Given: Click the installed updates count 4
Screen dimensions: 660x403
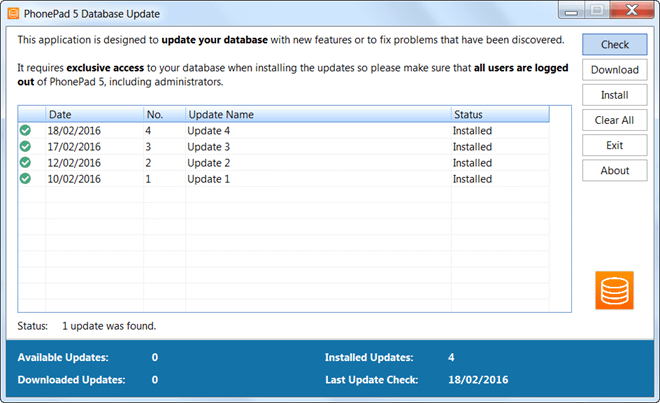Looking at the screenshot, I should pyautogui.click(x=451, y=358).
